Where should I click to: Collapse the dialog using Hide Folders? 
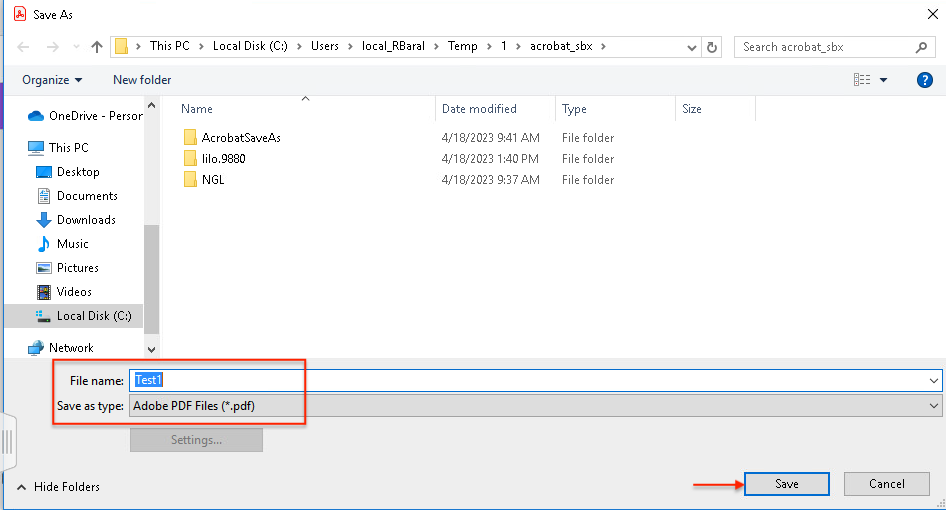click(58, 487)
